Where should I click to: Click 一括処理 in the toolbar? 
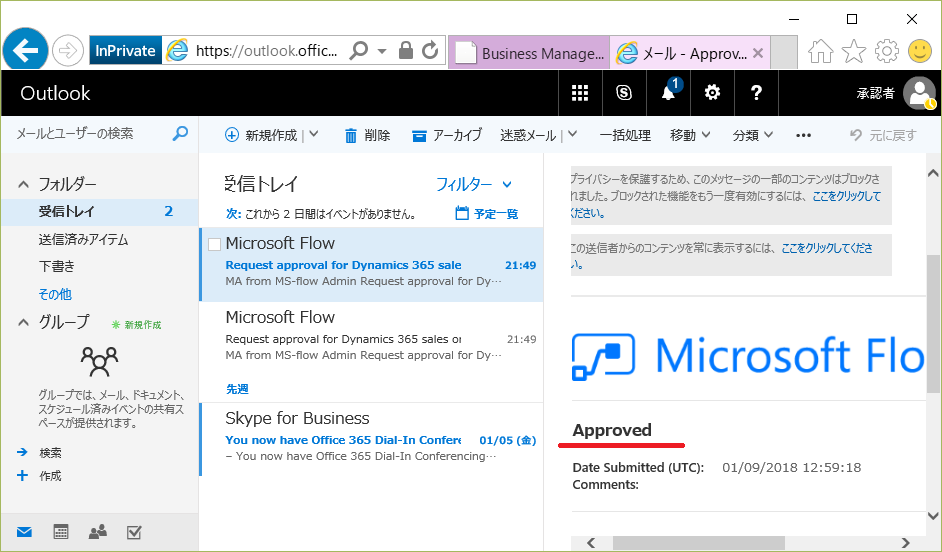pos(625,135)
